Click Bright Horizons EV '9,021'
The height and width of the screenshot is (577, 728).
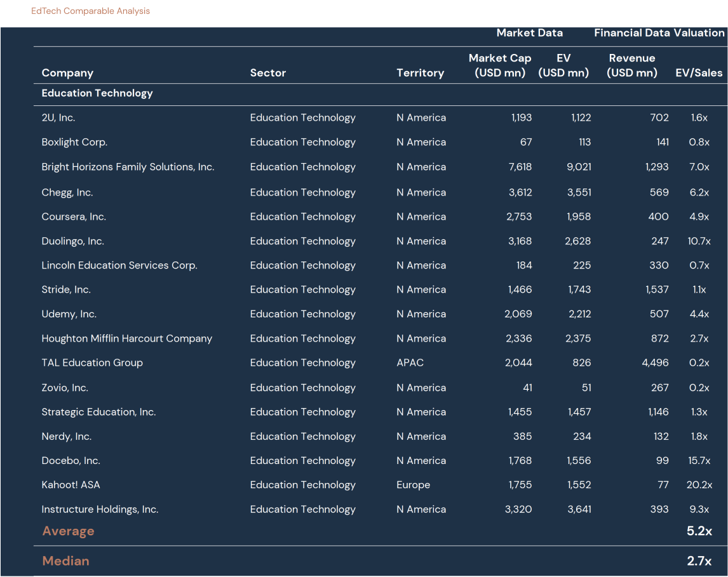pyautogui.click(x=579, y=167)
